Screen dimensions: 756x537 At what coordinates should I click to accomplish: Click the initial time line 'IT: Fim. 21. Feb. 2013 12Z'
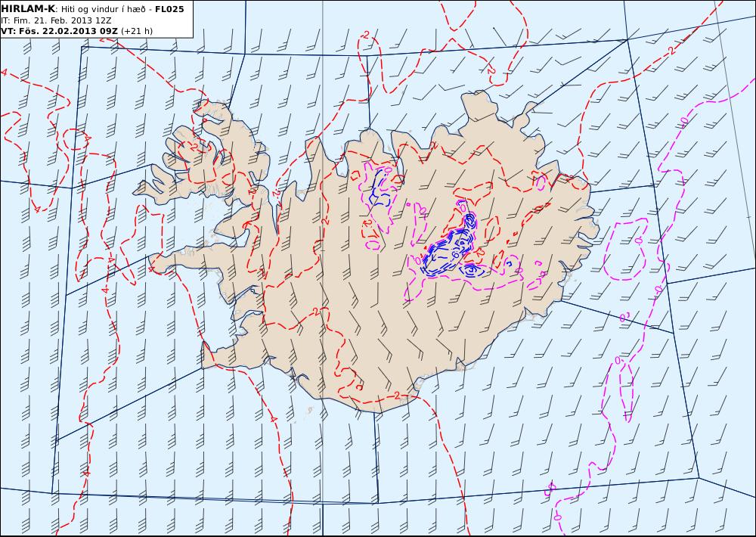click(x=56, y=20)
